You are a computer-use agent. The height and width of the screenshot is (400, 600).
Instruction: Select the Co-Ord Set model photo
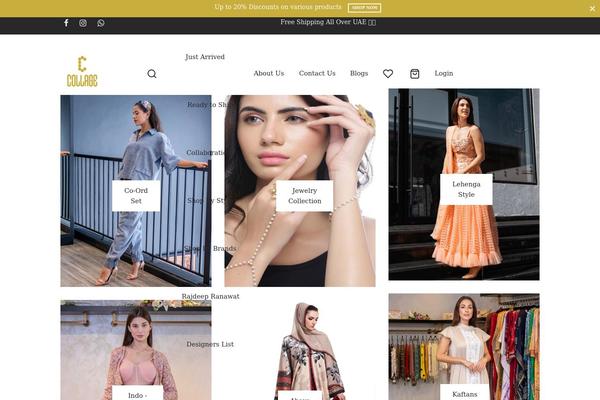(136, 191)
